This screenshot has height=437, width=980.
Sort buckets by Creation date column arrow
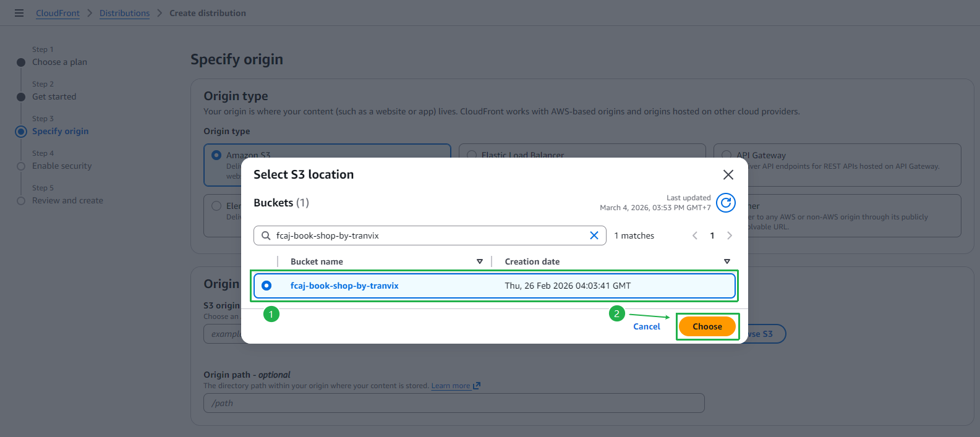(x=727, y=261)
